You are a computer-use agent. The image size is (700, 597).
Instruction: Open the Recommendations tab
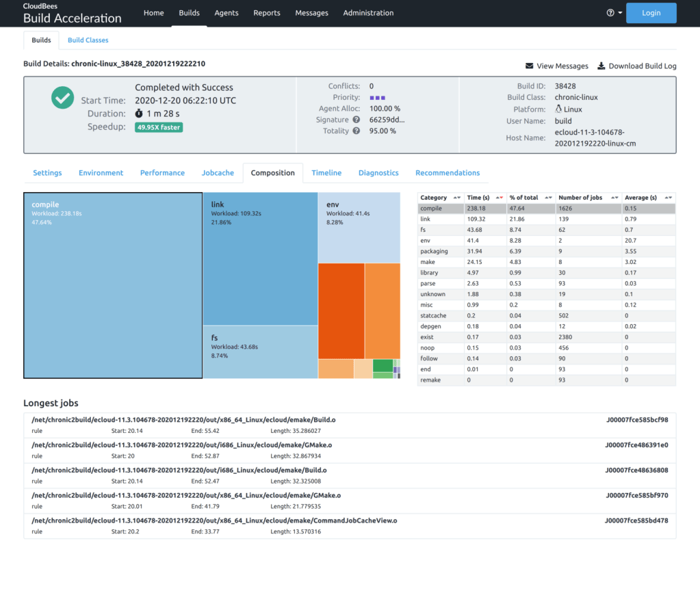(x=448, y=173)
